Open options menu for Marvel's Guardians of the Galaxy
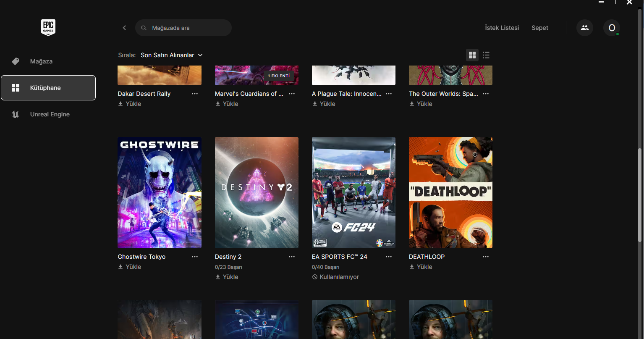The width and height of the screenshot is (644, 339). pyautogui.click(x=292, y=94)
